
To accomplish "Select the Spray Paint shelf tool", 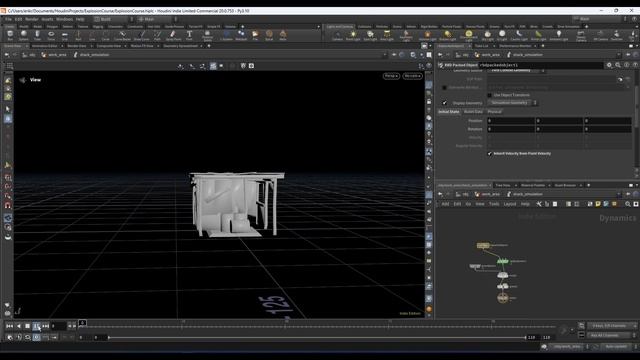I will [173, 36].
